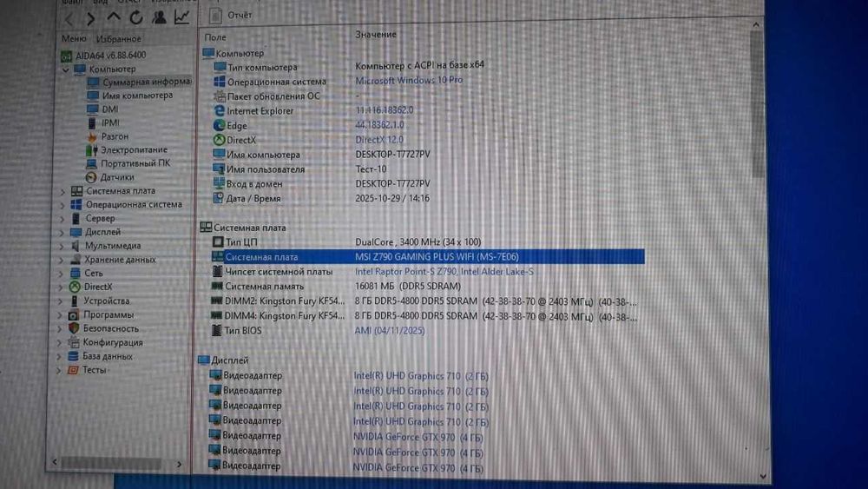Select the Вход в домен row

321,184
